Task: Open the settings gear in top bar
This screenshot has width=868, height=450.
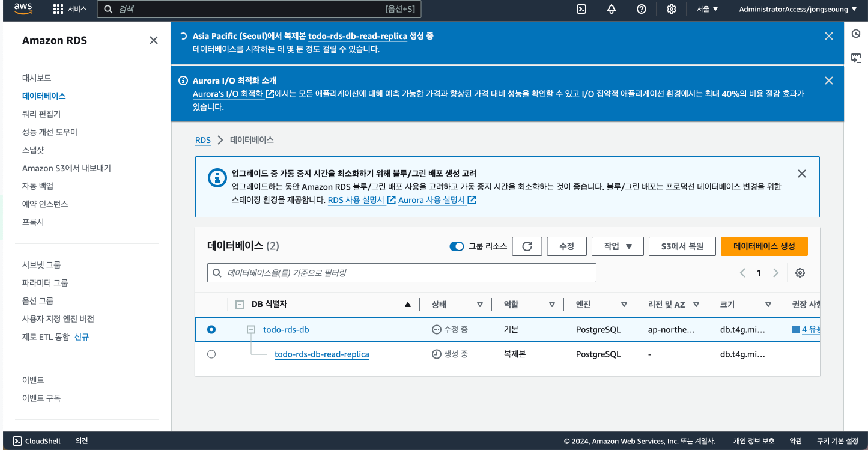Action: point(672,9)
